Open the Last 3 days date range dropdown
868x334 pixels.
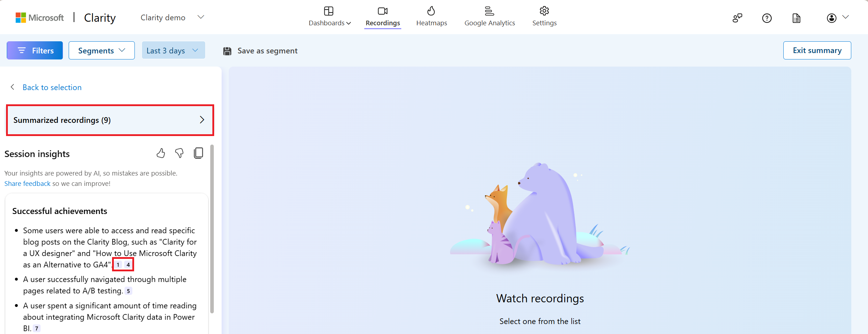coord(174,51)
